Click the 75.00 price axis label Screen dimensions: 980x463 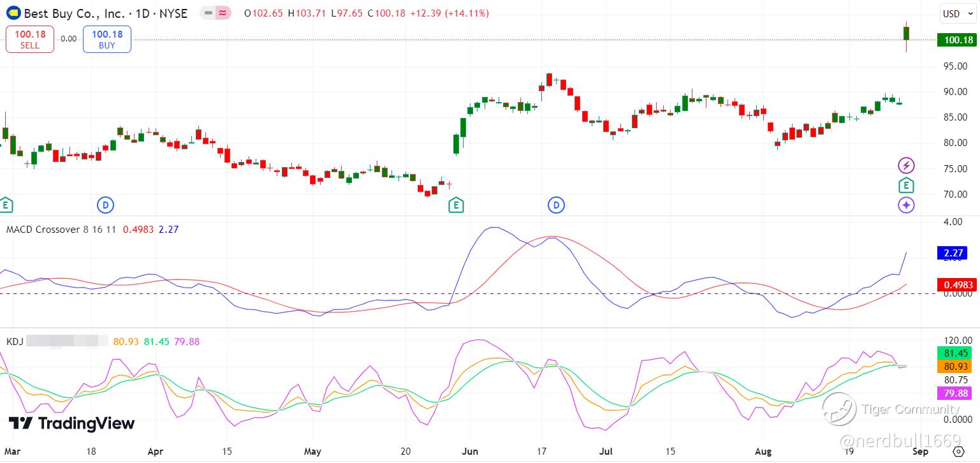[956, 169]
